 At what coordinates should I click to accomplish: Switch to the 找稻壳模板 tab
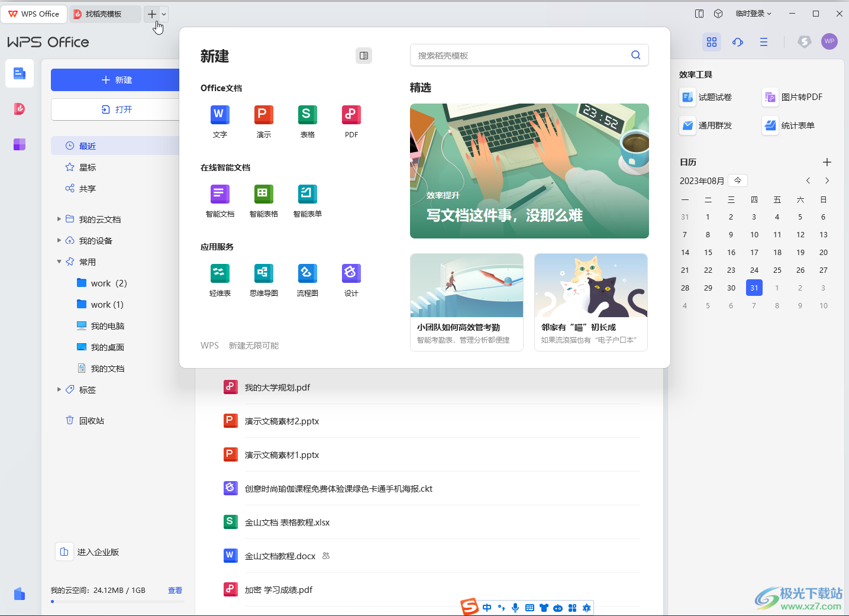pyautogui.click(x=105, y=14)
